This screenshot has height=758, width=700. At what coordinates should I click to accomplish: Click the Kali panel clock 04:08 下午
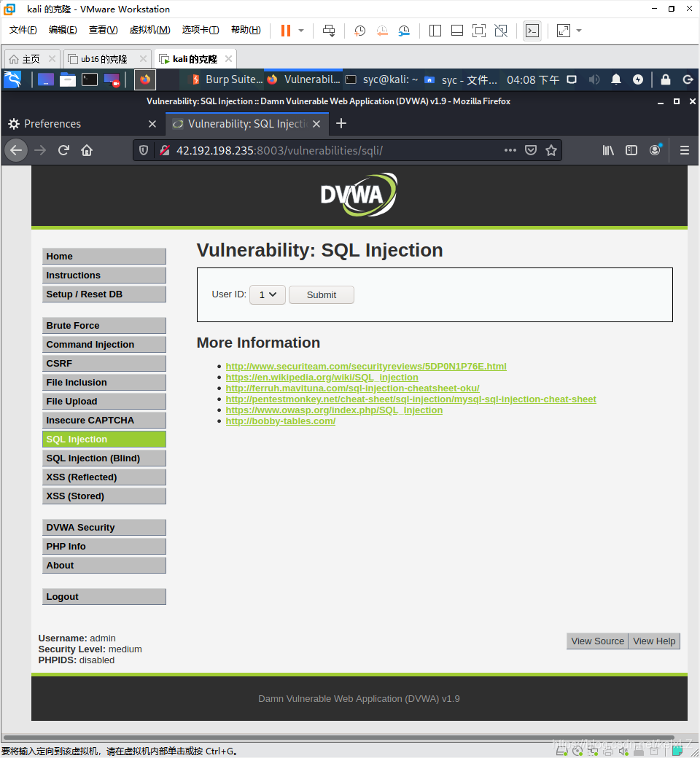tap(533, 79)
